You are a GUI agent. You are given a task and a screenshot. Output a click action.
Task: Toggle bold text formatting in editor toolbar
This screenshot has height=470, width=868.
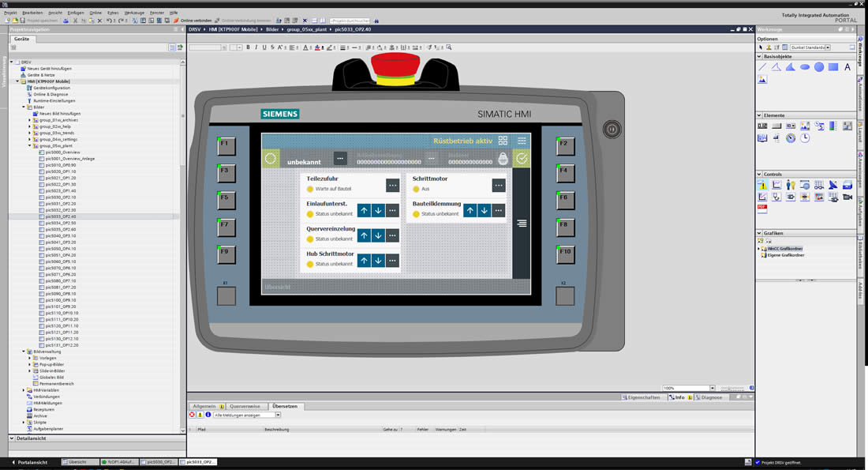pyautogui.click(x=249, y=47)
